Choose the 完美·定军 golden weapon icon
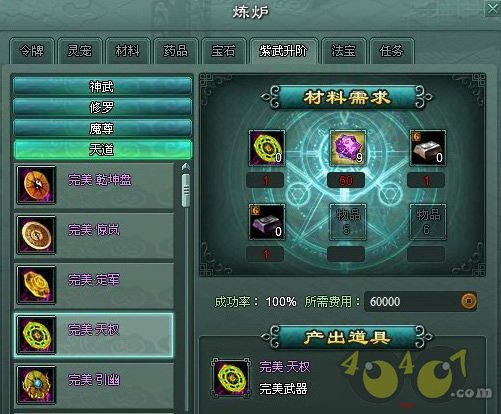Viewport: 501px width, 414px height. [36, 285]
